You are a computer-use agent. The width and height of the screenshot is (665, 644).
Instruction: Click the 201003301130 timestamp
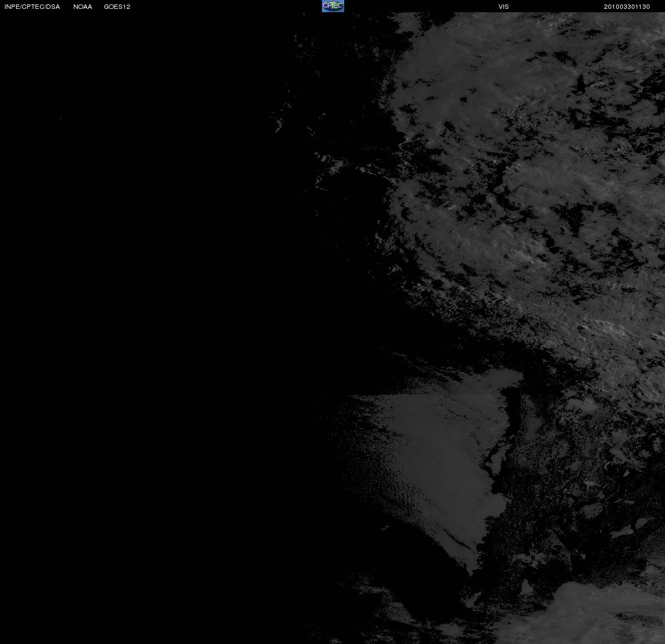[x=627, y=7]
